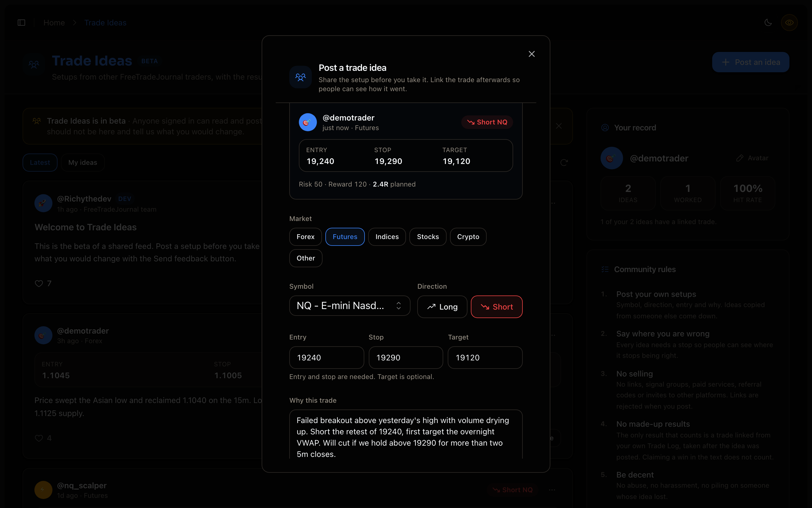Click the Be decent rule heading
The height and width of the screenshot is (508, 812).
pos(635,475)
